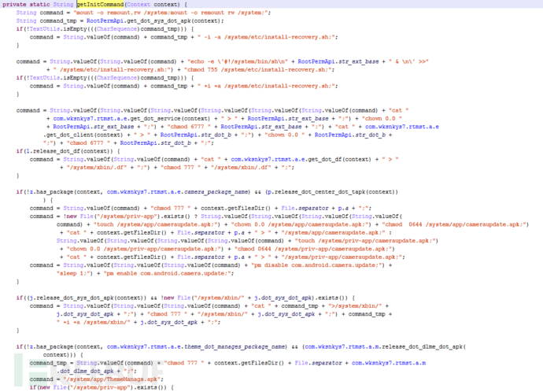This screenshot has height=392, width=543.
Task: Click the .dot_dlme_dot_apk field reference
Action: coord(85,372)
